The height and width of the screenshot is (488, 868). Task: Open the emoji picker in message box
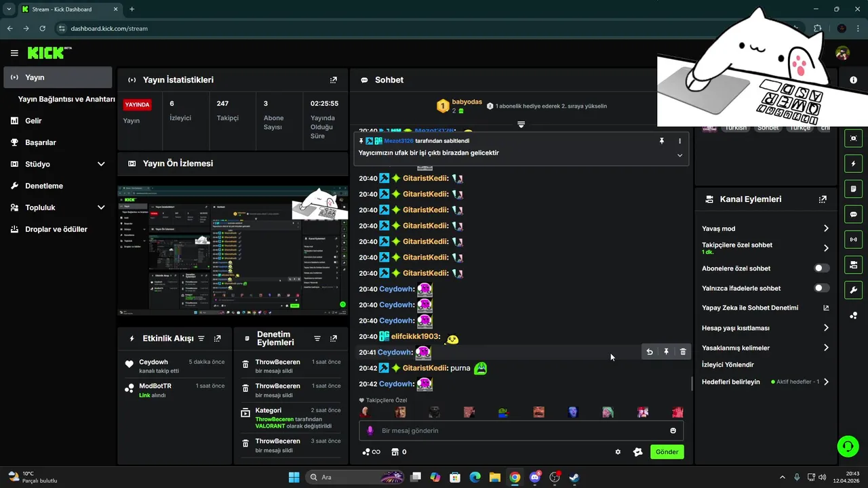click(x=673, y=430)
